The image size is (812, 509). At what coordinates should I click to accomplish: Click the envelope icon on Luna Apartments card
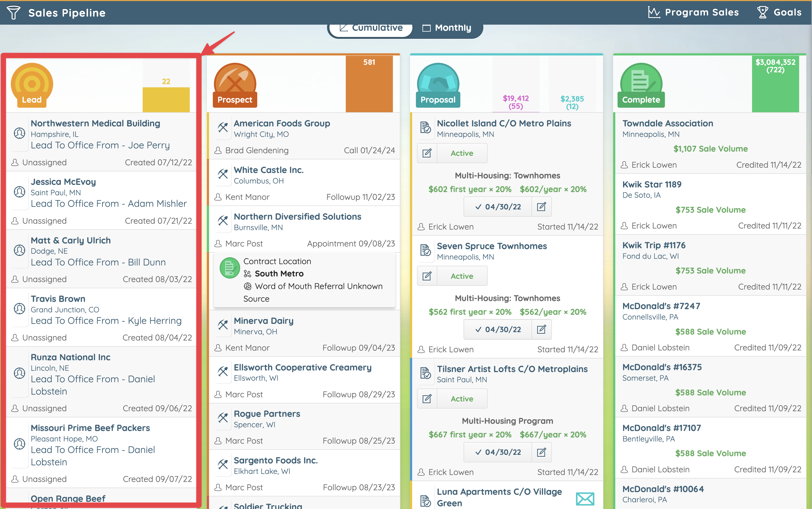coord(585,499)
